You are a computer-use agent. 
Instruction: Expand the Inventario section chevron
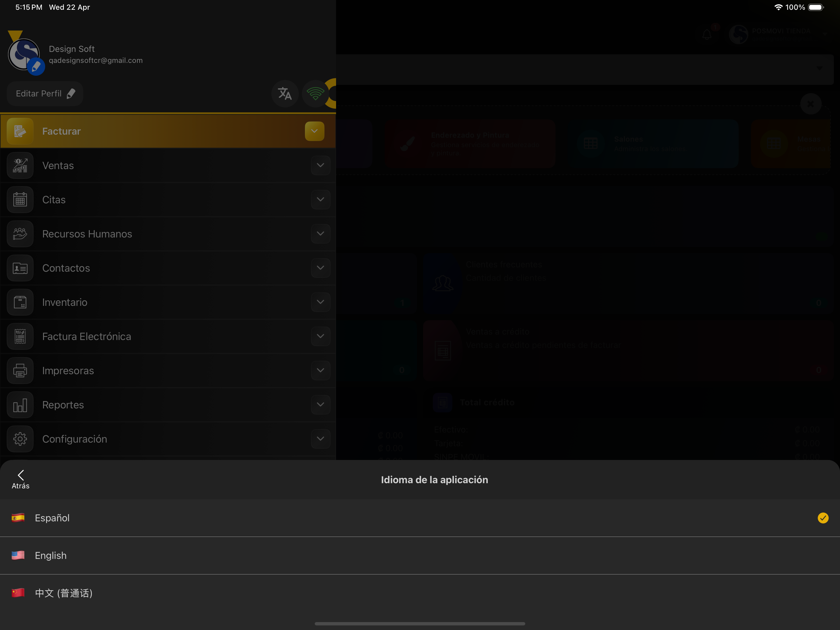[320, 302]
